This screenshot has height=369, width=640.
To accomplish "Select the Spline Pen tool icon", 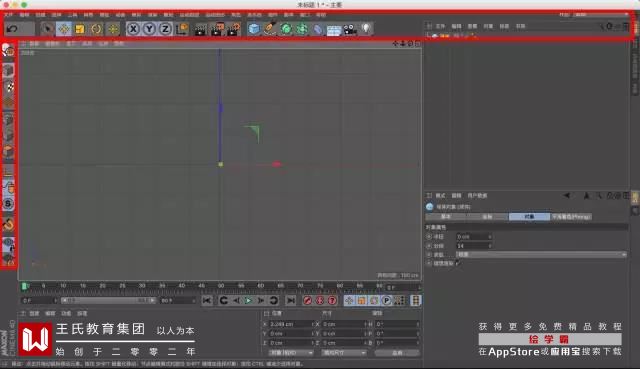I will pyautogui.click(x=270, y=29).
